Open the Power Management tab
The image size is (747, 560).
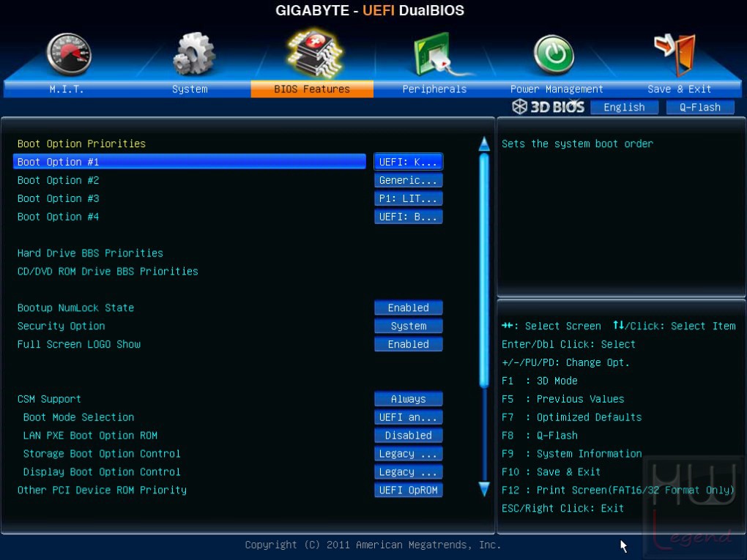pos(557,89)
